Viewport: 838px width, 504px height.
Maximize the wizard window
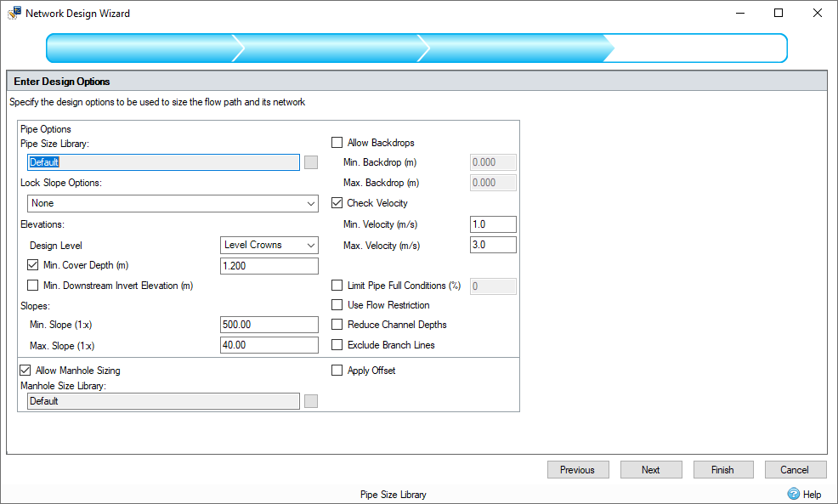coord(779,13)
